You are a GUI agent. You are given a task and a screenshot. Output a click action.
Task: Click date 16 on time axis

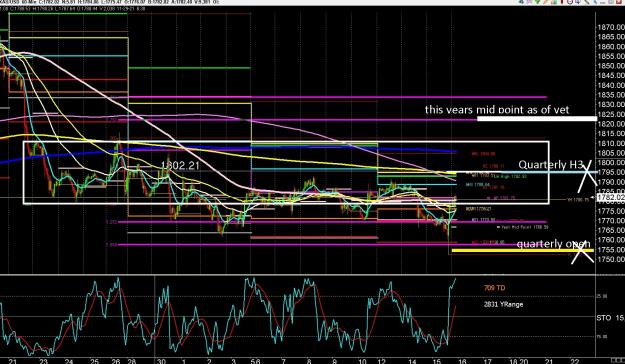tap(462, 361)
